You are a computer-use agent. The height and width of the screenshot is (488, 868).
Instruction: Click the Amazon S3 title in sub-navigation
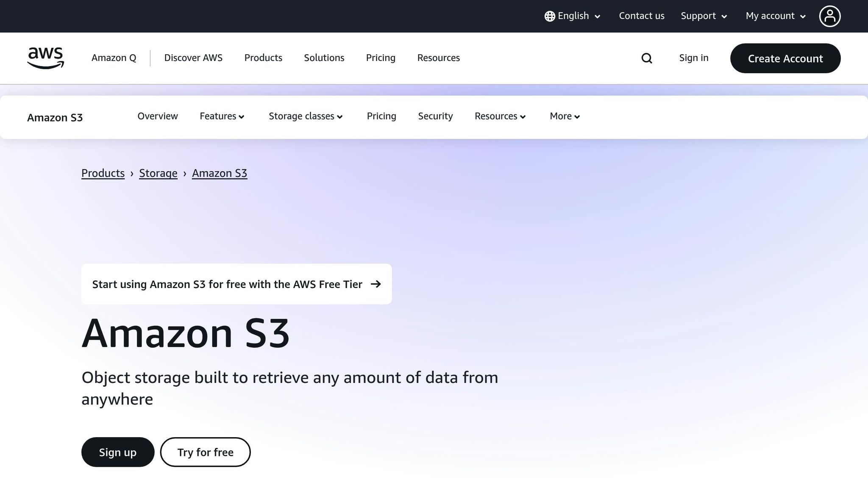pyautogui.click(x=55, y=117)
